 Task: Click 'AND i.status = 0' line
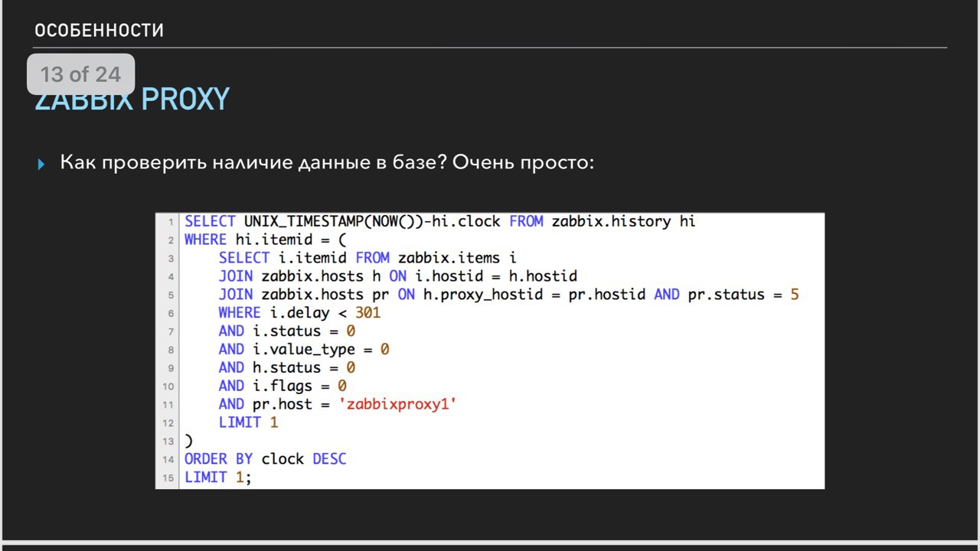pos(287,331)
